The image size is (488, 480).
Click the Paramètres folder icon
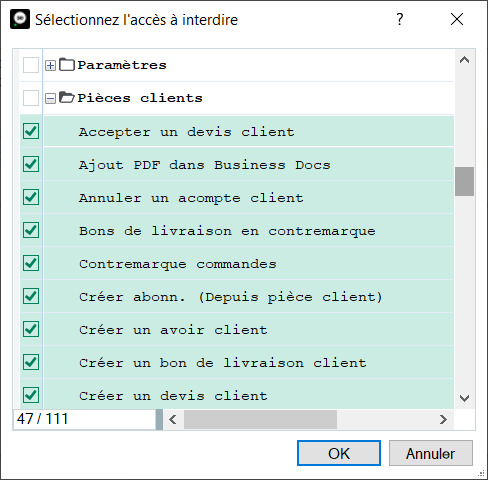point(67,65)
